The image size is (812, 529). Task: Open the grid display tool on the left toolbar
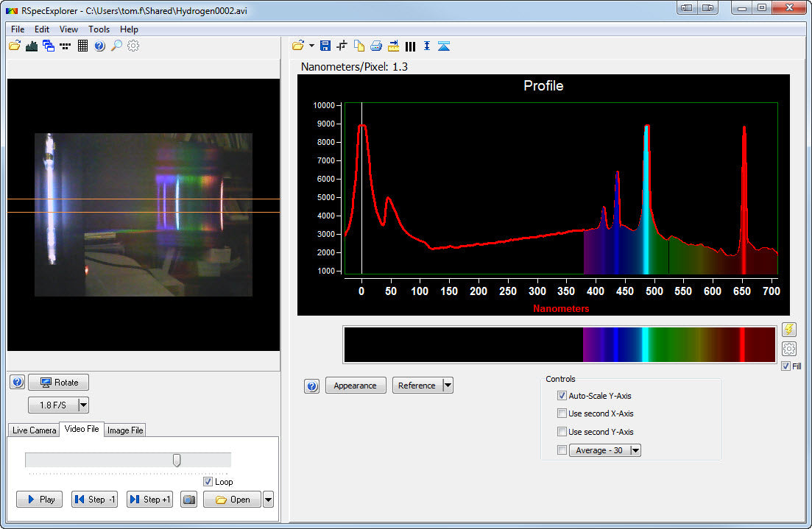point(82,46)
